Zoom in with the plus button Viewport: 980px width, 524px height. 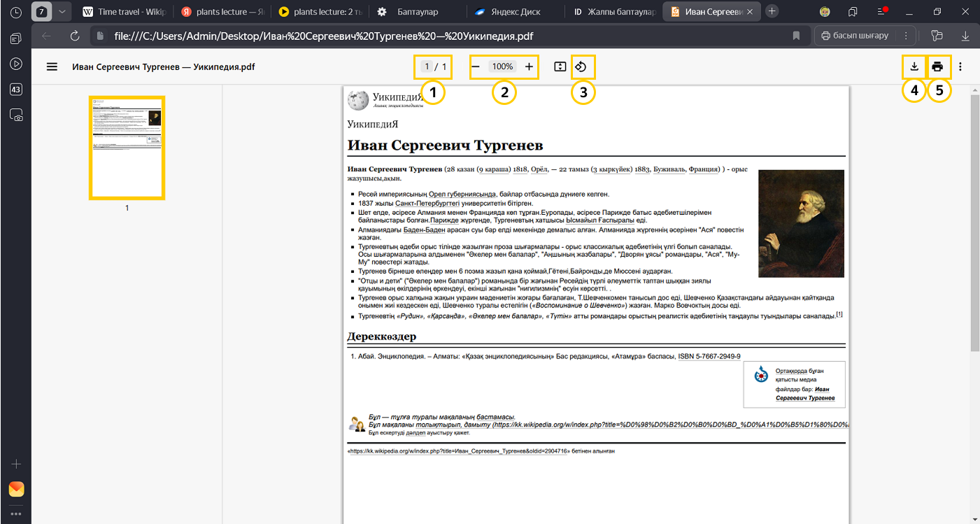pos(529,67)
